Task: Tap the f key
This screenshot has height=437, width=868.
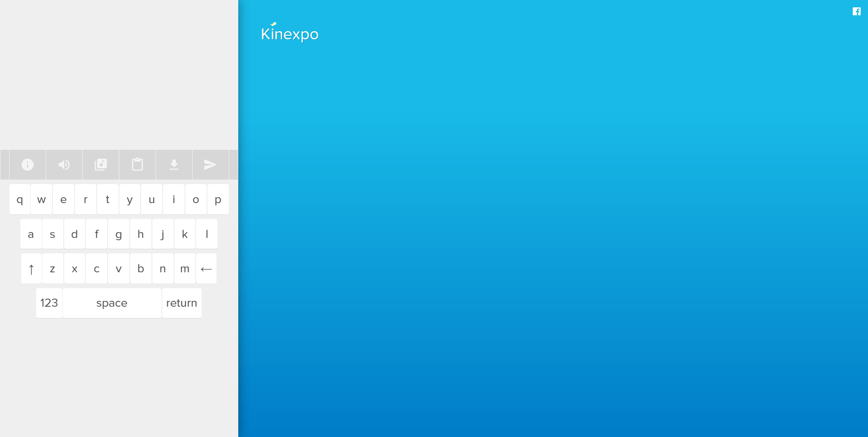Action: pyautogui.click(x=97, y=234)
